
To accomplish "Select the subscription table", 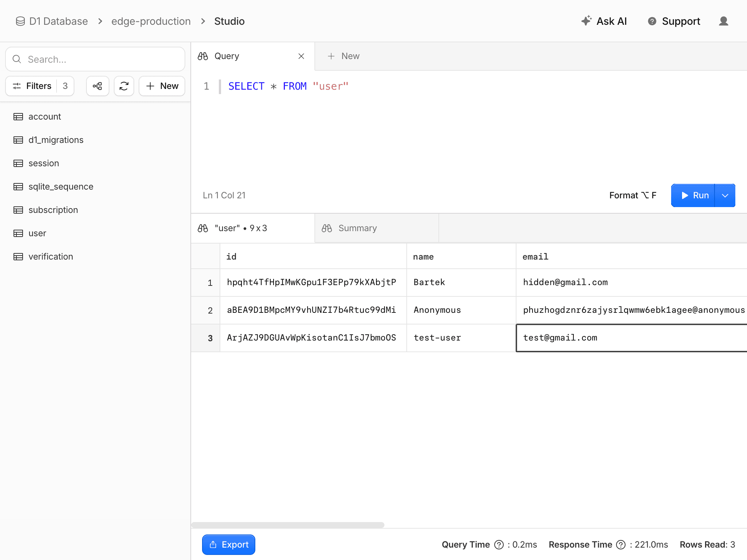I will (95, 210).
